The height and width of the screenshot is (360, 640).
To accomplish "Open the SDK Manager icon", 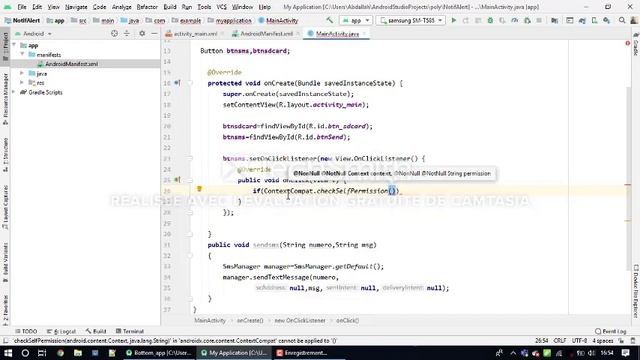I will (x=607, y=20).
